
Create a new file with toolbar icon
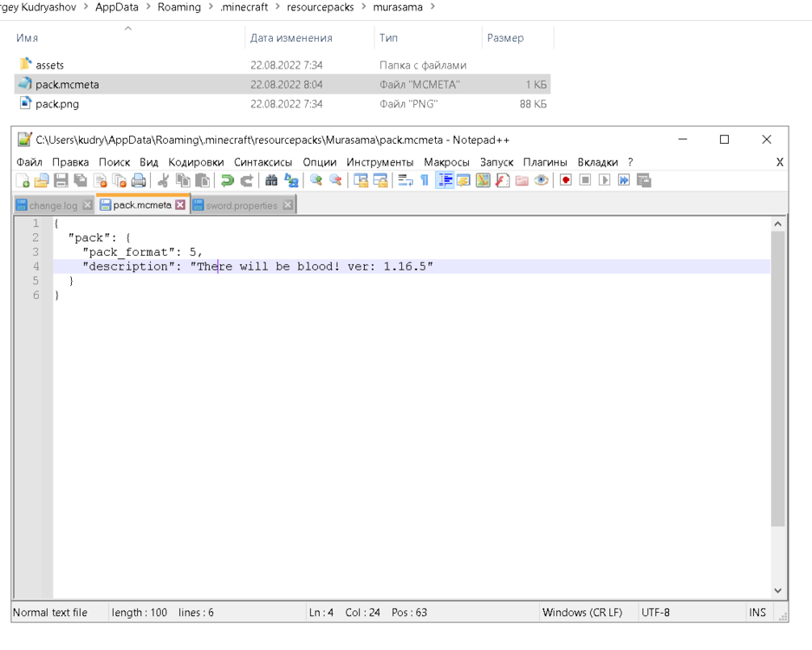pos(23,180)
